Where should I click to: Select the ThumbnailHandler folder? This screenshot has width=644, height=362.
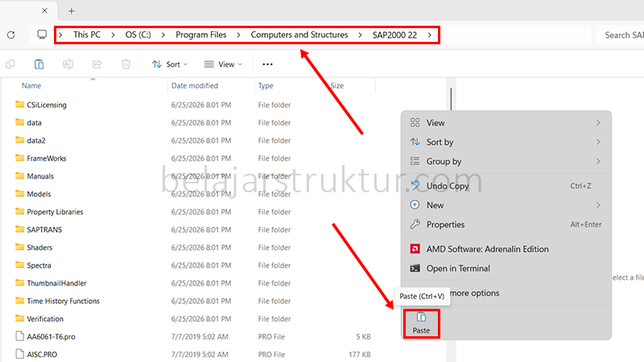click(56, 283)
